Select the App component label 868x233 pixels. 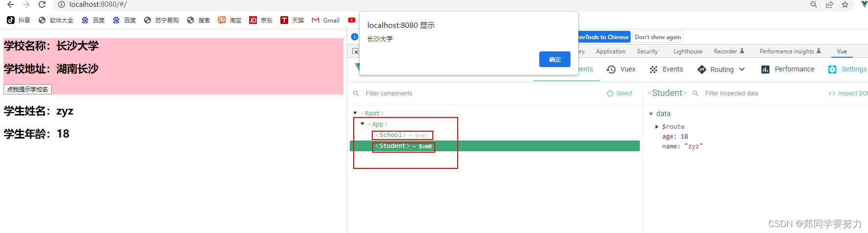click(x=378, y=124)
